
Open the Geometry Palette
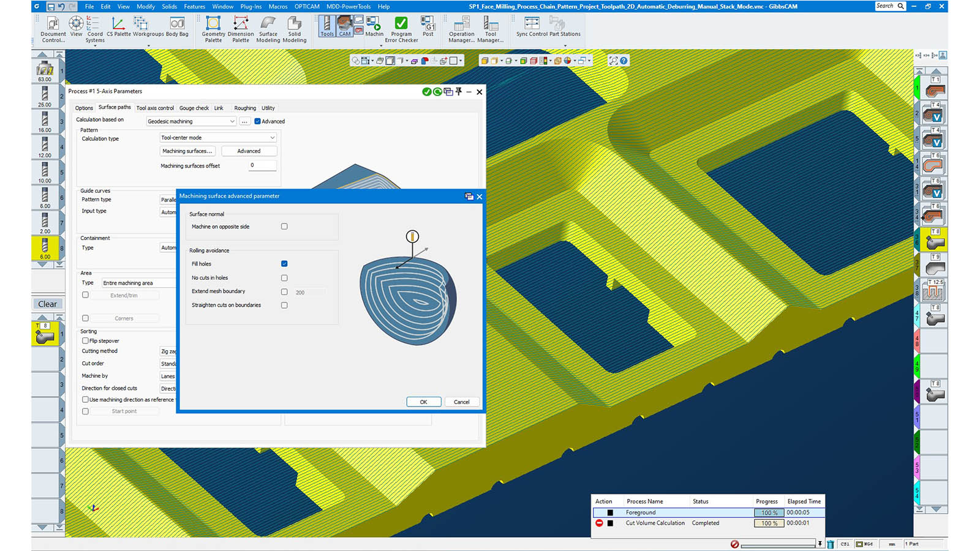coord(213,29)
